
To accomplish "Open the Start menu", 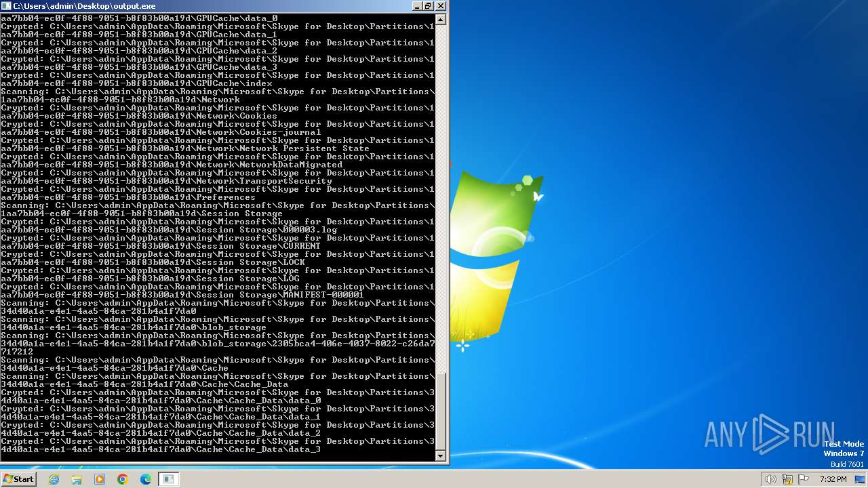I will (x=18, y=479).
